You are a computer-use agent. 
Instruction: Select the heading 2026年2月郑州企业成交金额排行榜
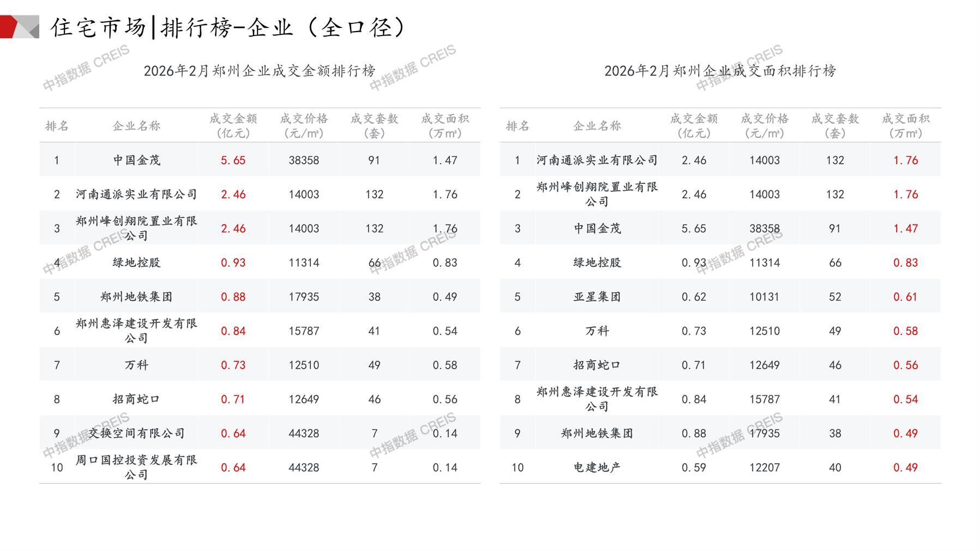[260, 71]
